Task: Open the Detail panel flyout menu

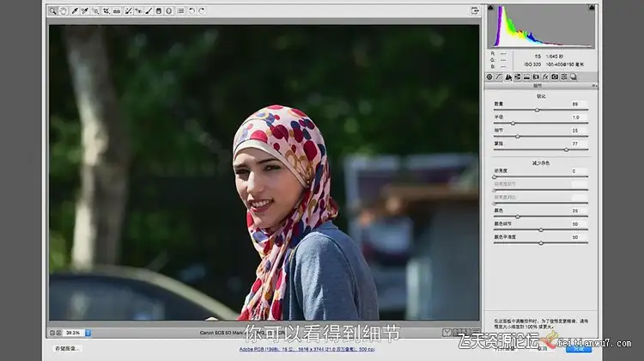Action: point(594,85)
